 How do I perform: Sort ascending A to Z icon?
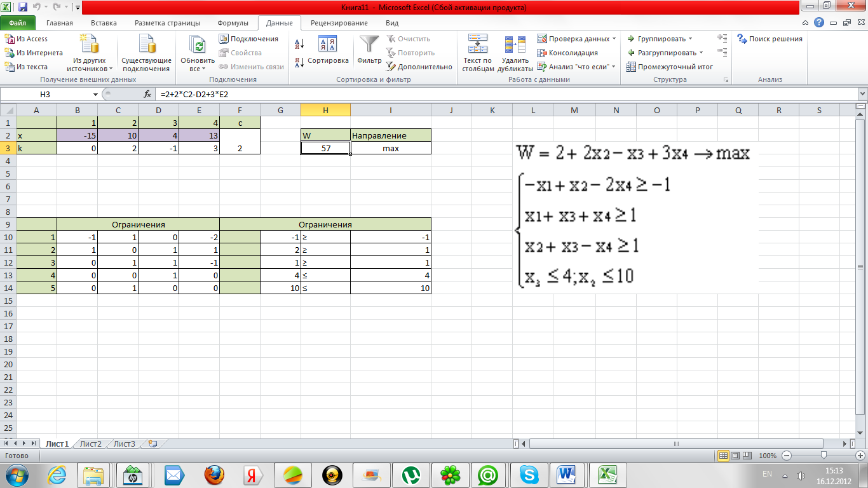pos(299,44)
